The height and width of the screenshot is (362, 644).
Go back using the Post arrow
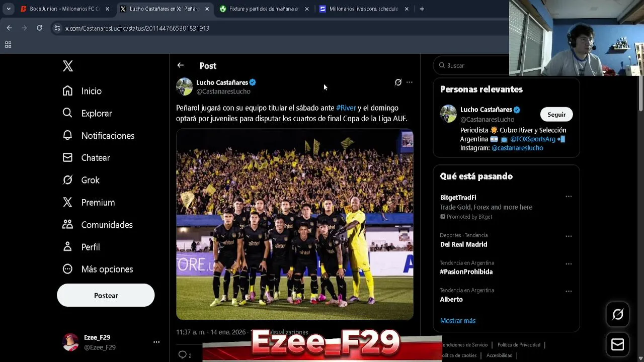point(180,65)
